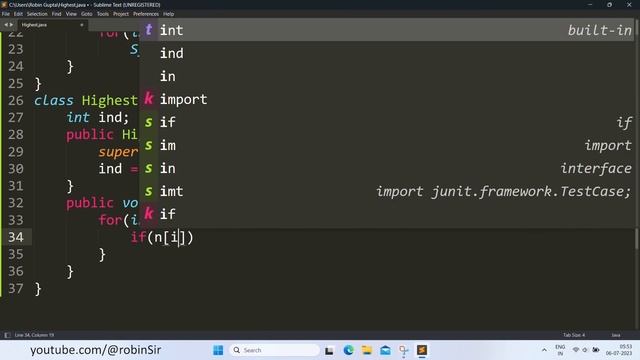This screenshot has width=640, height=360.
Task: Show hidden system tray icons
Action: [544, 350]
